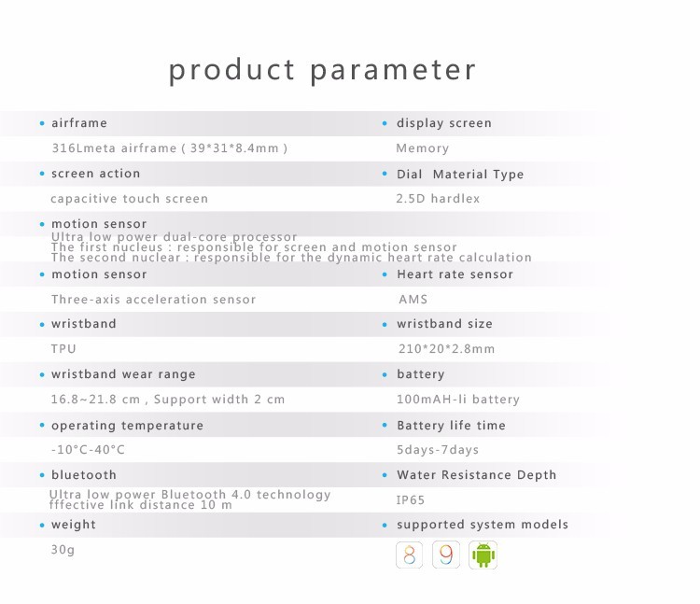Screen dimensions: 700x604
Task: Select the "airframe" parameter label
Action: pos(79,123)
